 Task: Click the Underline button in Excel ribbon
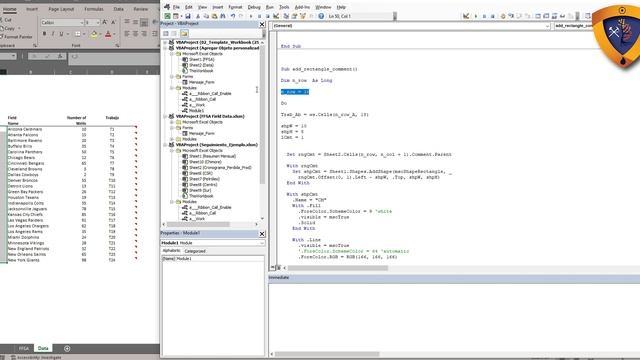point(61,34)
